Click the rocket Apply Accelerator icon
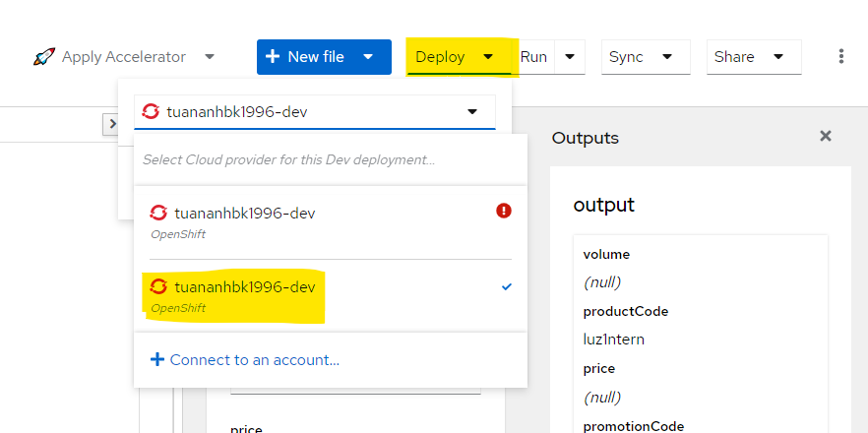 coord(43,57)
